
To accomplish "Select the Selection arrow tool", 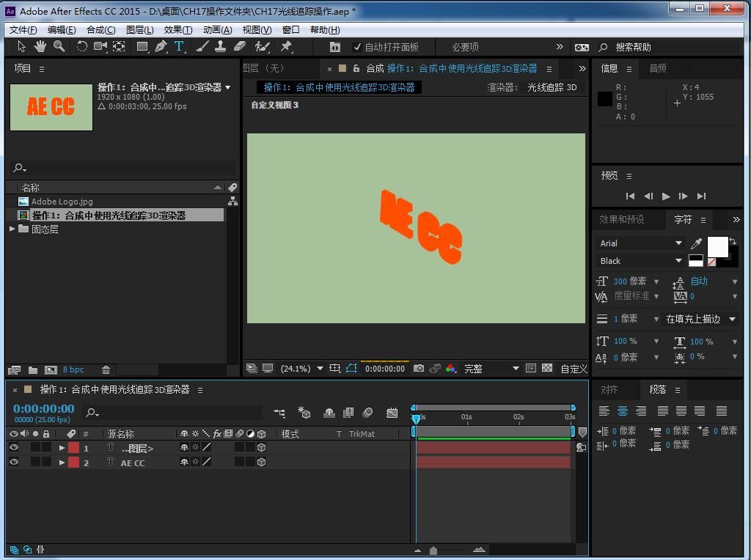I will tap(21, 46).
